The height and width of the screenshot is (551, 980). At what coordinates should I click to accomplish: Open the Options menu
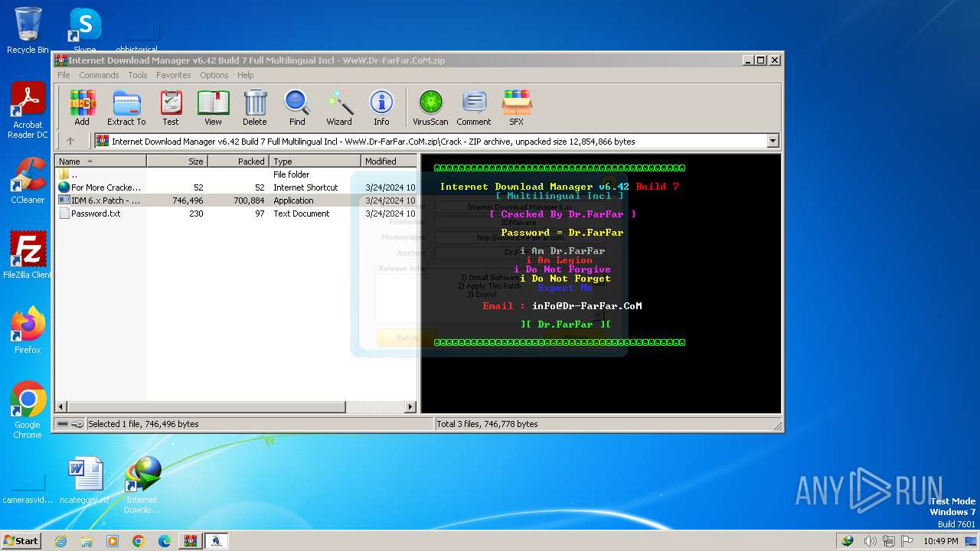click(214, 75)
